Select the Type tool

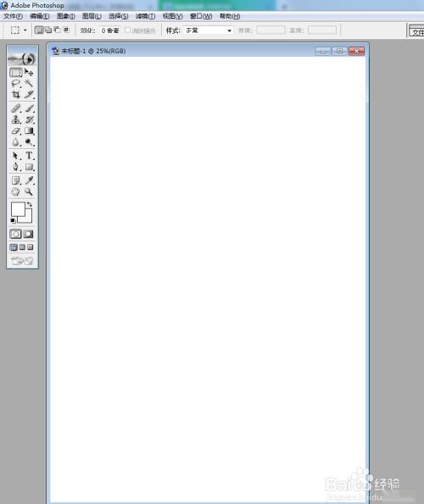click(x=29, y=156)
